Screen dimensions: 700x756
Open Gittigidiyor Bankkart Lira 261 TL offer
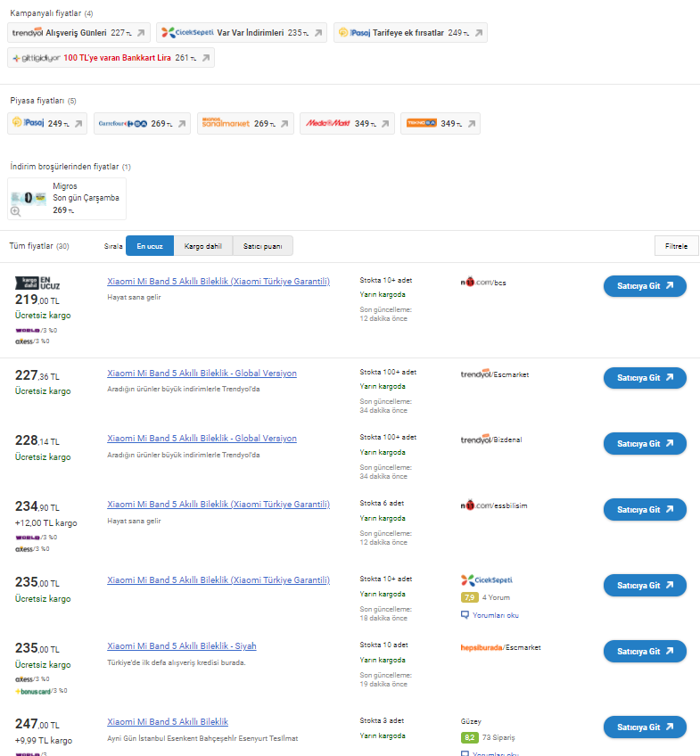pyautogui.click(x=111, y=58)
